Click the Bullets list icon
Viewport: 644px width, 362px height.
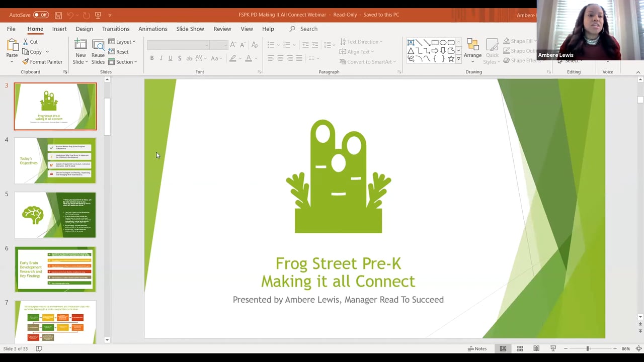(271, 45)
